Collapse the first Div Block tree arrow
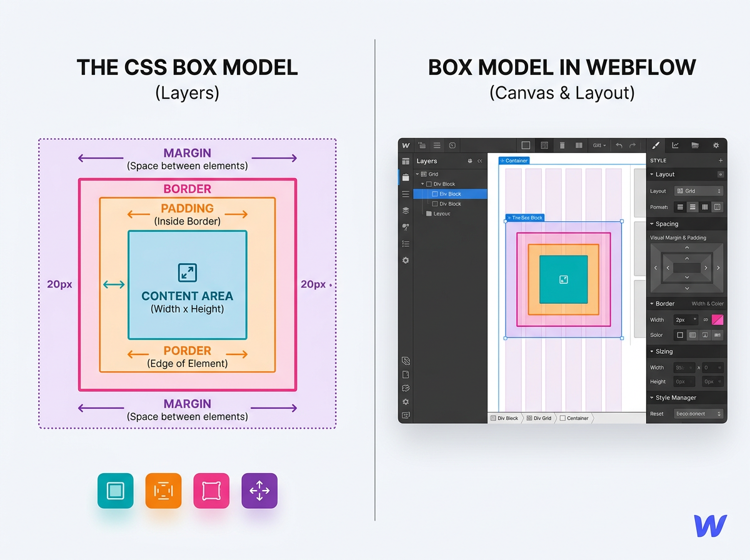Image resolution: width=750 pixels, height=560 pixels. coord(423,184)
